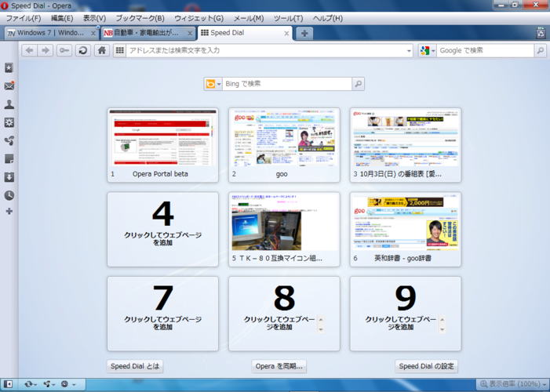Add a webpage to empty Speed Dial 7
Viewport: 550px width, 392px height.
coord(162,314)
